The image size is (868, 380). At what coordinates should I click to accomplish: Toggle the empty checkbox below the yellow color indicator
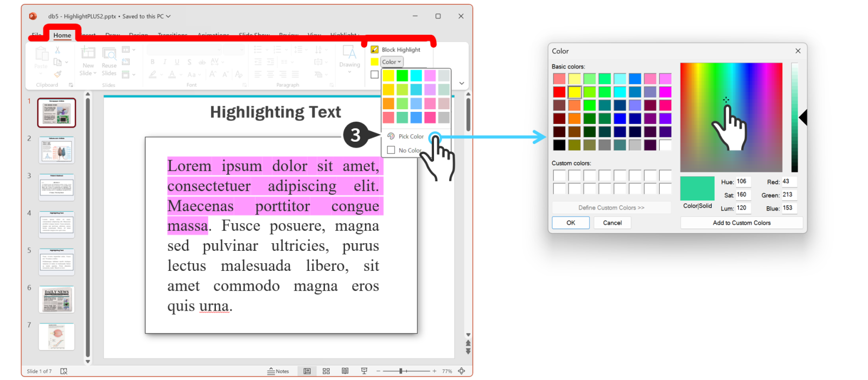[x=374, y=74]
